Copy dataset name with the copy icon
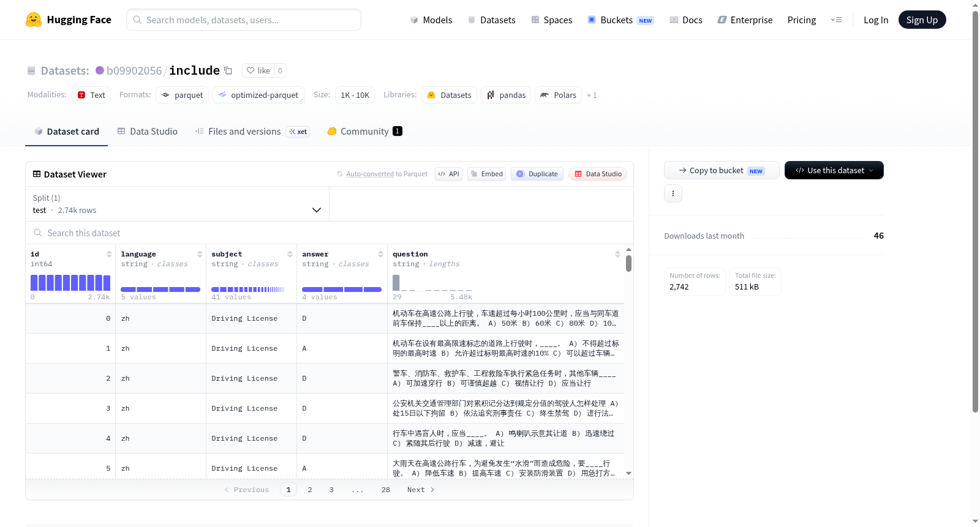The height and width of the screenshot is (527, 980). pyautogui.click(x=228, y=70)
